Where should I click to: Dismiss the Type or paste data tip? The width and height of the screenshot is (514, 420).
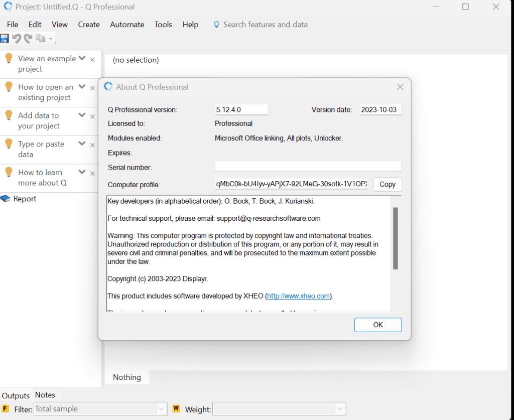pos(92,144)
